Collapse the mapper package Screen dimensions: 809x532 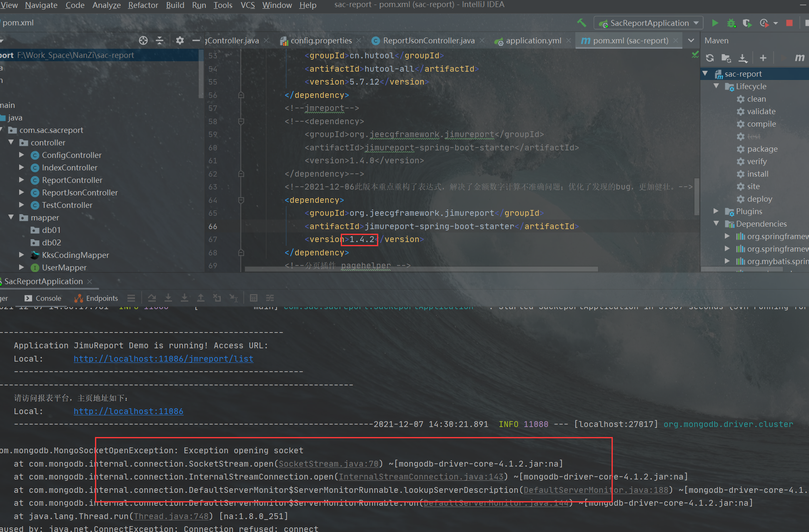[x=11, y=217]
